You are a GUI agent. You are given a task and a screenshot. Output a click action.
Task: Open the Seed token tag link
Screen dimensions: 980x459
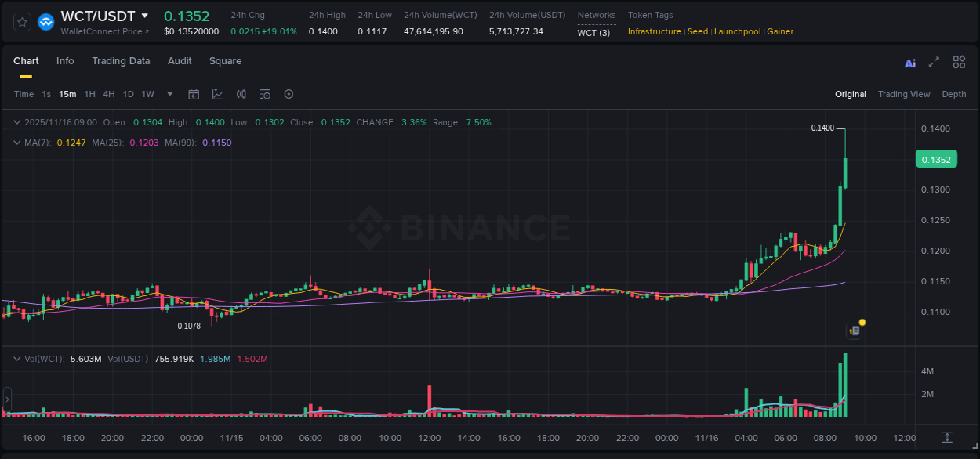click(698, 31)
